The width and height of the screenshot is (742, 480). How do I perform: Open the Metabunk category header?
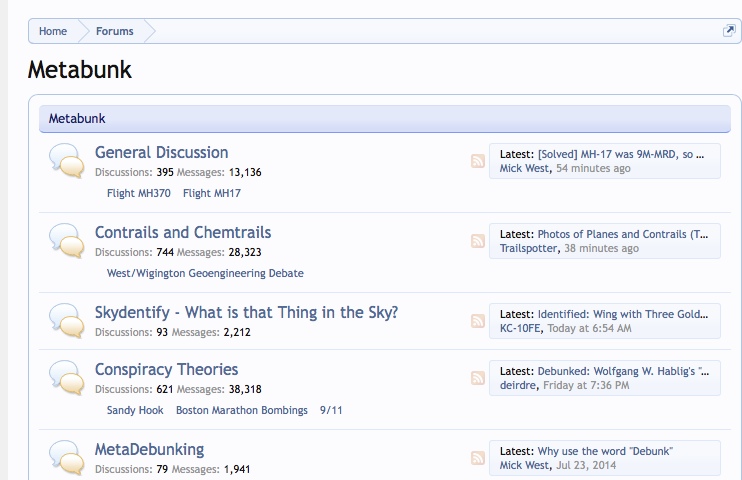pyautogui.click(x=77, y=118)
